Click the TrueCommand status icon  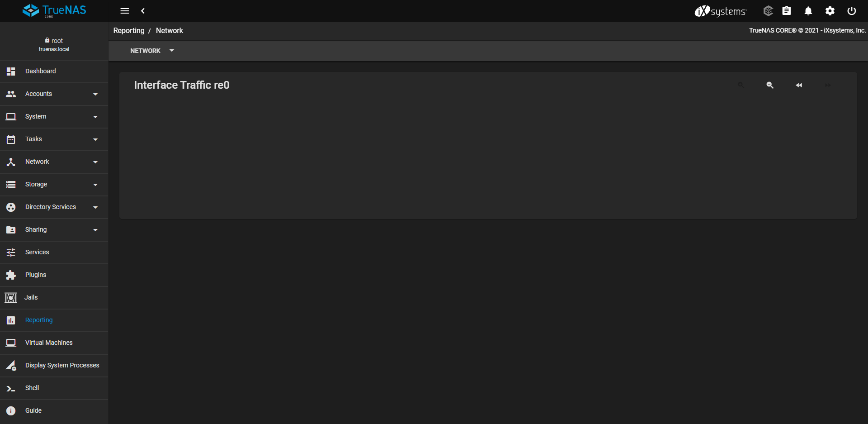point(768,11)
